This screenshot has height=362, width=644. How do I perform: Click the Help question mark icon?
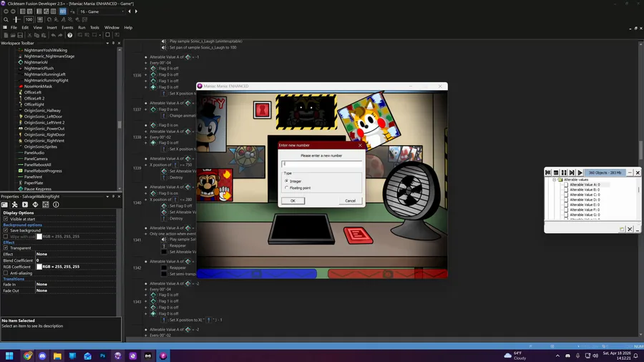pyautogui.click(x=70, y=35)
